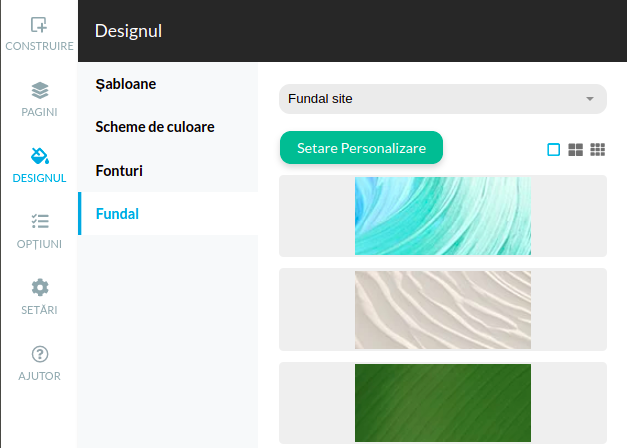The height and width of the screenshot is (448, 627).
Task: Open the Fonturi tab
Action: click(119, 171)
